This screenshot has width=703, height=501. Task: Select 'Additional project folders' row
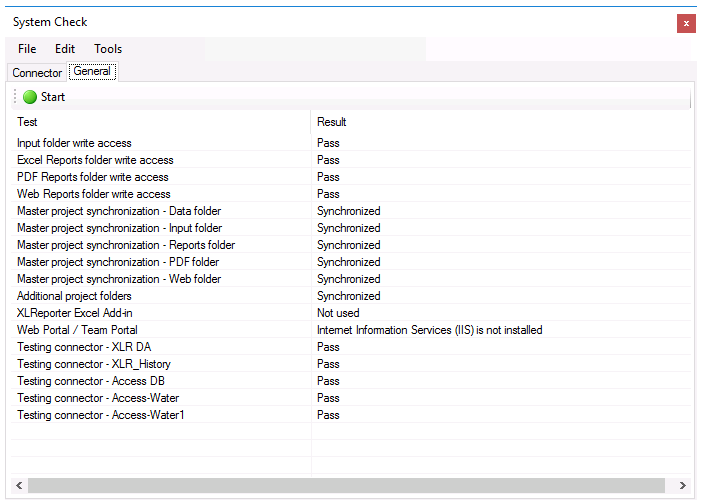coord(351,296)
